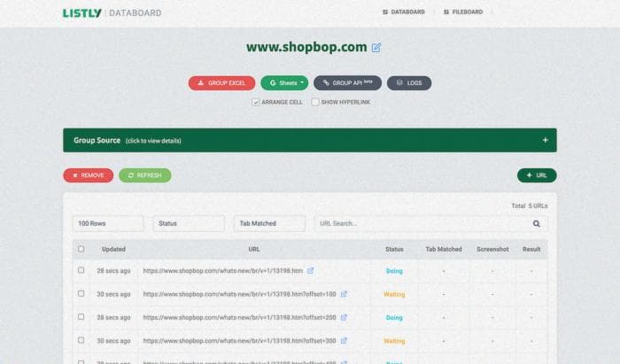Click the link icon in GROUP API button
This screenshot has height=364, width=620.
coord(326,82)
